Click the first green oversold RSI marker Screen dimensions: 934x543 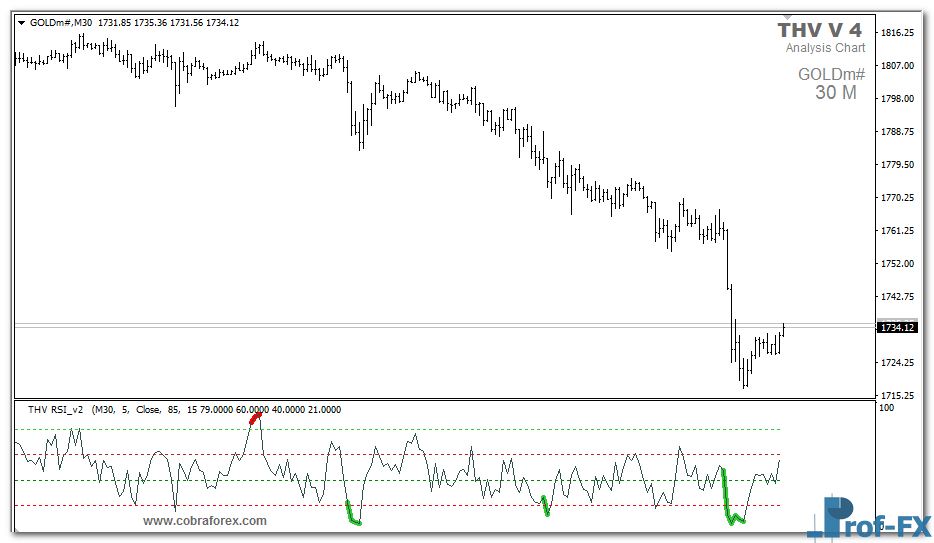[352, 515]
